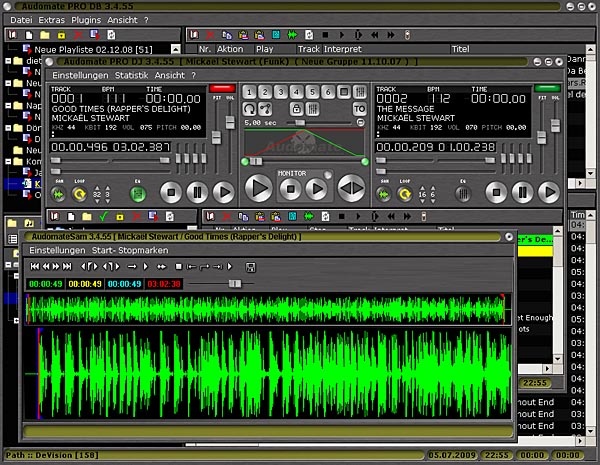The width and height of the screenshot is (600, 465).
Task: Click the red 03:02:38 time display
Action: 163,284
